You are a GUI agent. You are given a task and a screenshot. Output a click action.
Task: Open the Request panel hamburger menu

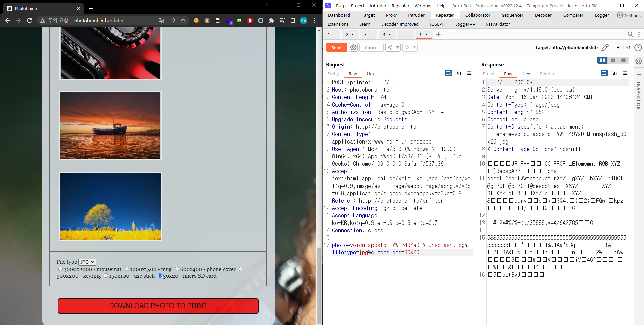tap(469, 73)
